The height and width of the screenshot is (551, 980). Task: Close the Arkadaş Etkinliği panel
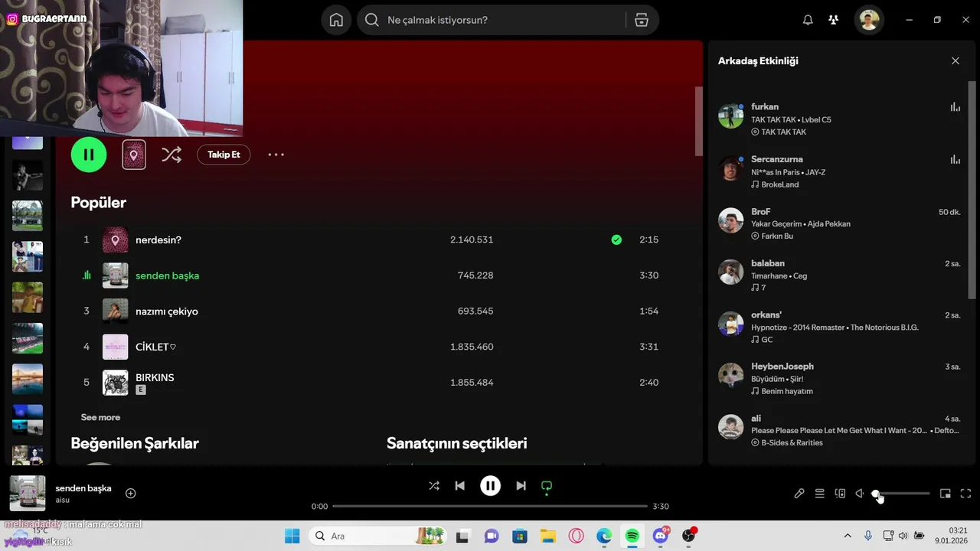point(955,60)
